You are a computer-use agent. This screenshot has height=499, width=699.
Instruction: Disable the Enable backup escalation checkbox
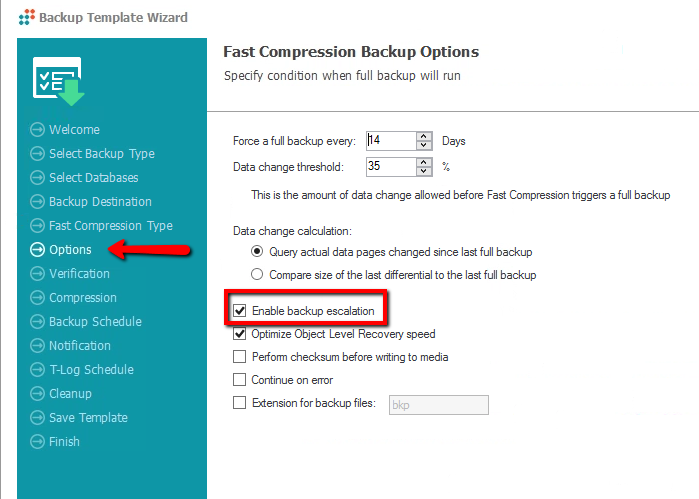pos(239,311)
